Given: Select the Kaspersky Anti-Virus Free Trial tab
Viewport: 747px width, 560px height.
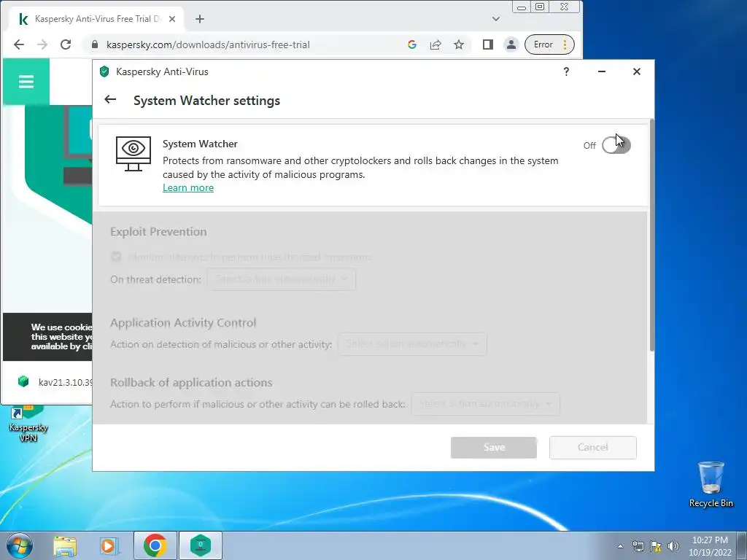Looking at the screenshot, I should [x=96, y=19].
